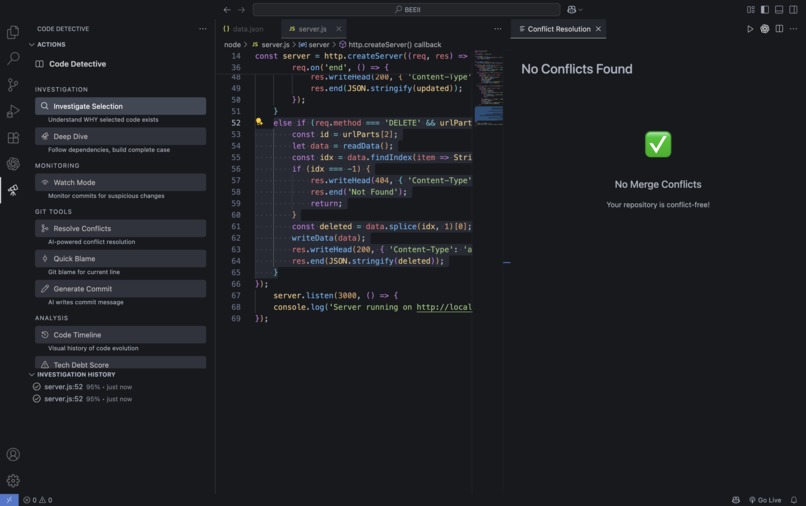Open the Copilot chat dropdown in title bar
Image resolution: width=806 pixels, height=506 pixels.
coord(575,10)
